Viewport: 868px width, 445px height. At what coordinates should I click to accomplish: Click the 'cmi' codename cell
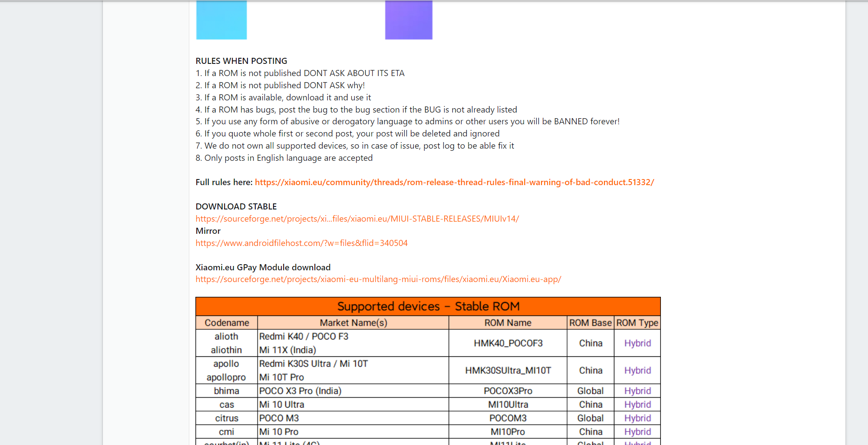click(226, 432)
